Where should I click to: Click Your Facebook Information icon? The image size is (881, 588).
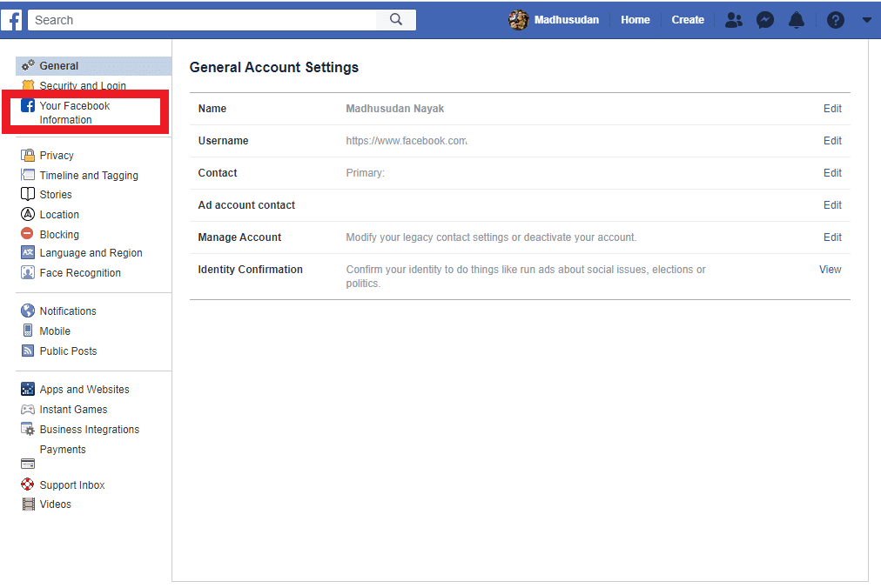tap(28, 105)
